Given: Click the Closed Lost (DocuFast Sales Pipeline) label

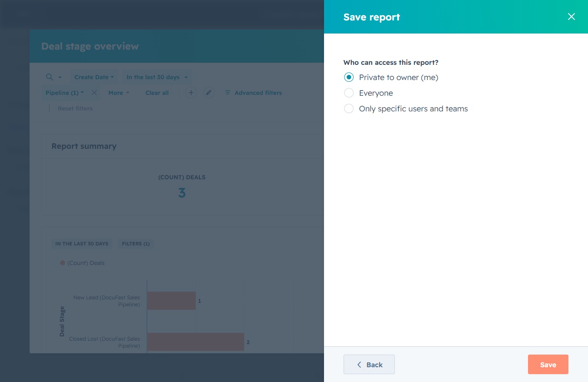Looking at the screenshot, I should (104, 342).
